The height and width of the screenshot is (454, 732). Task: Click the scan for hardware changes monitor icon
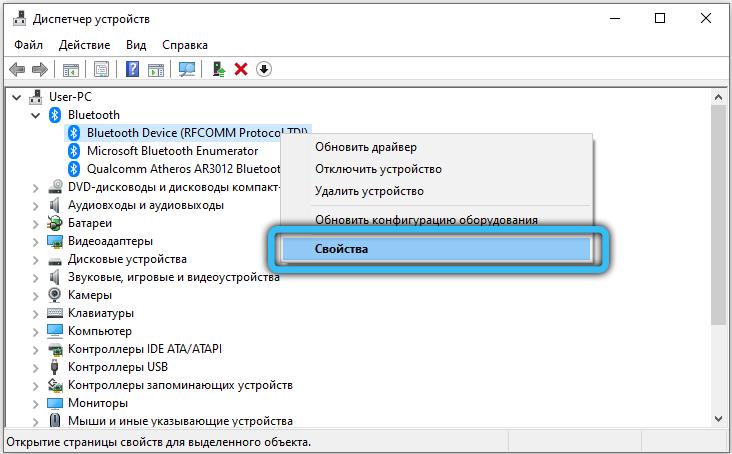(x=186, y=69)
